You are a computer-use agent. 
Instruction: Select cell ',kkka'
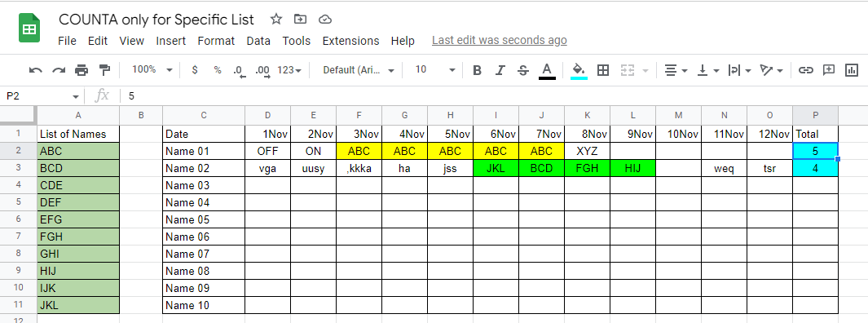[x=359, y=168]
